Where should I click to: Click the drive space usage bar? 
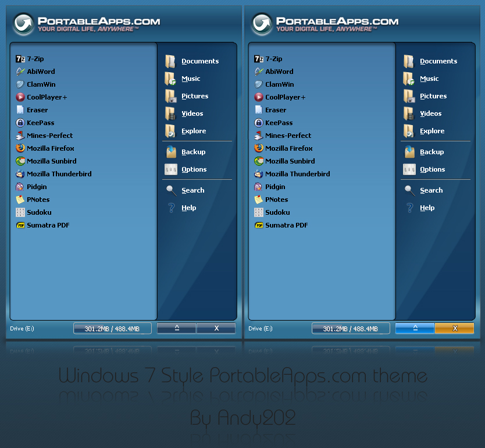coord(112,328)
